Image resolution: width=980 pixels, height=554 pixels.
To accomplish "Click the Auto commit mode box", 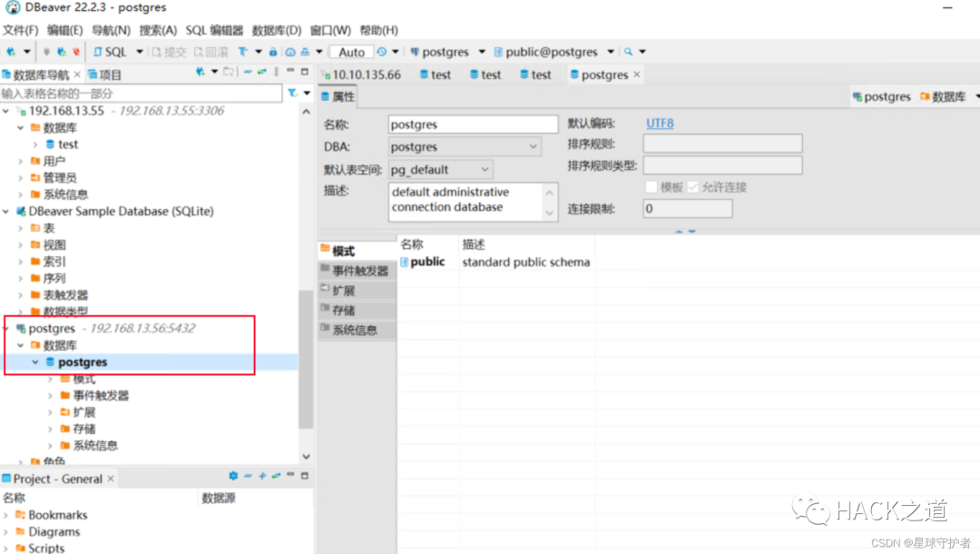I will (x=351, y=53).
